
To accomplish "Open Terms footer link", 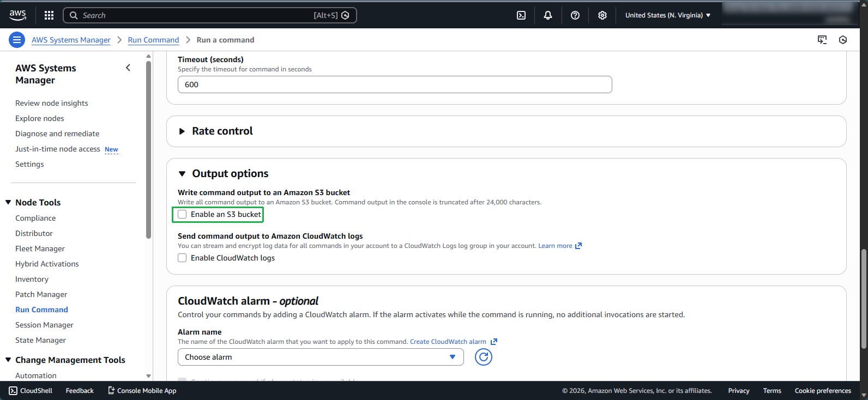I will point(772,391).
